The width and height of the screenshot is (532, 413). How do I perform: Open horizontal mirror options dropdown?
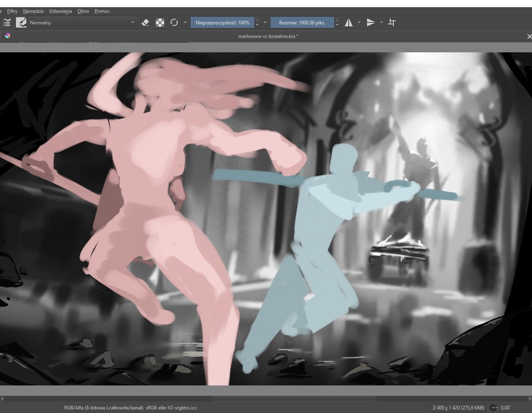pyautogui.click(x=359, y=23)
